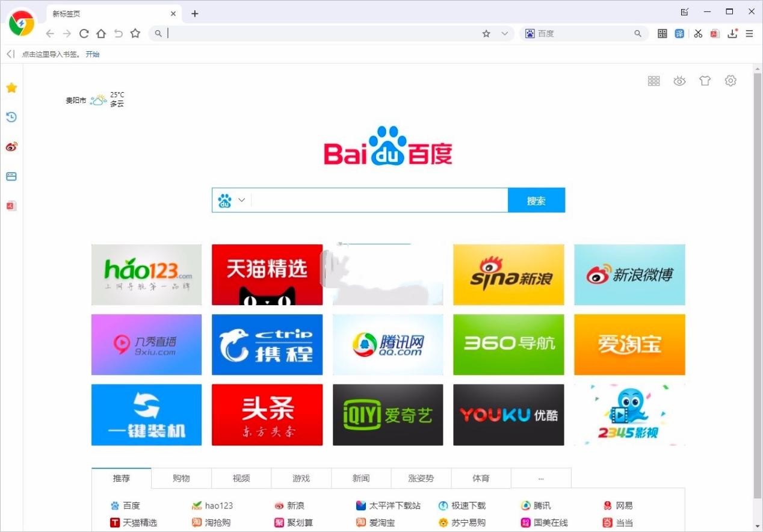Start bookmark import via the 开始 link

[x=93, y=54]
